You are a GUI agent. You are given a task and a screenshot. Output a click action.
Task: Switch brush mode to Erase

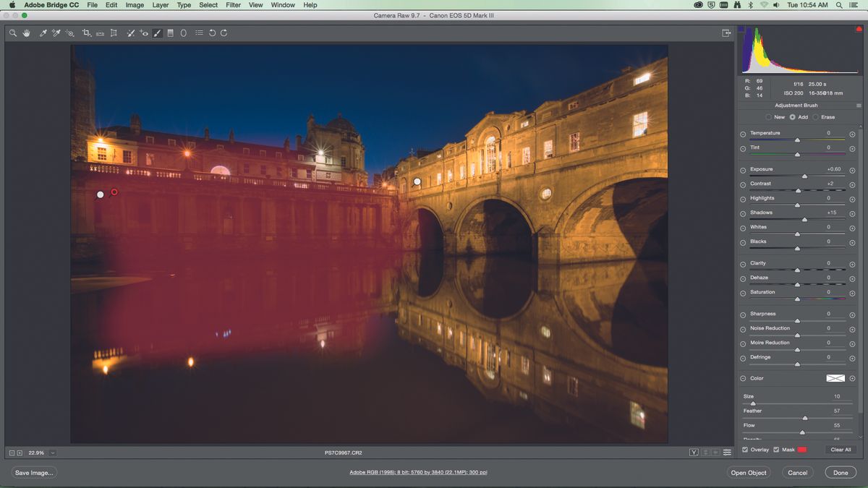[816, 116]
